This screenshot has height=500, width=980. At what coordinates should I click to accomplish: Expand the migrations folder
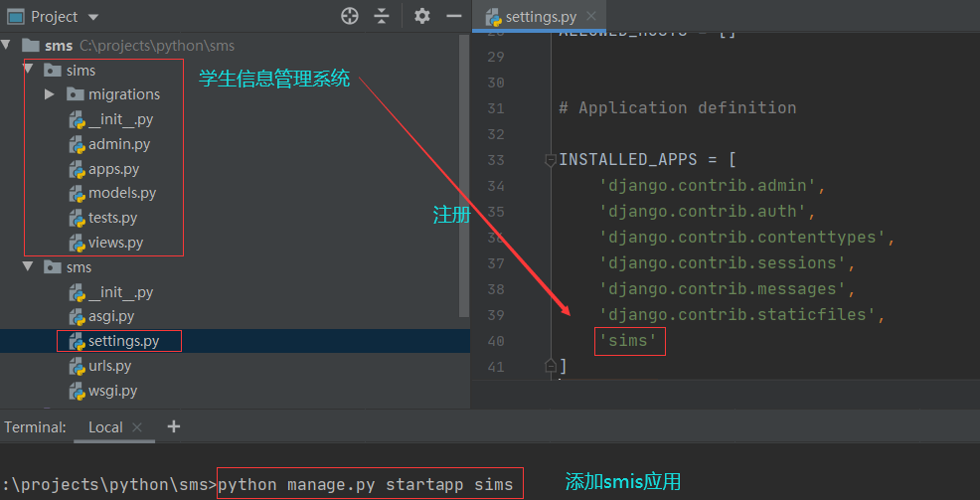(50, 94)
